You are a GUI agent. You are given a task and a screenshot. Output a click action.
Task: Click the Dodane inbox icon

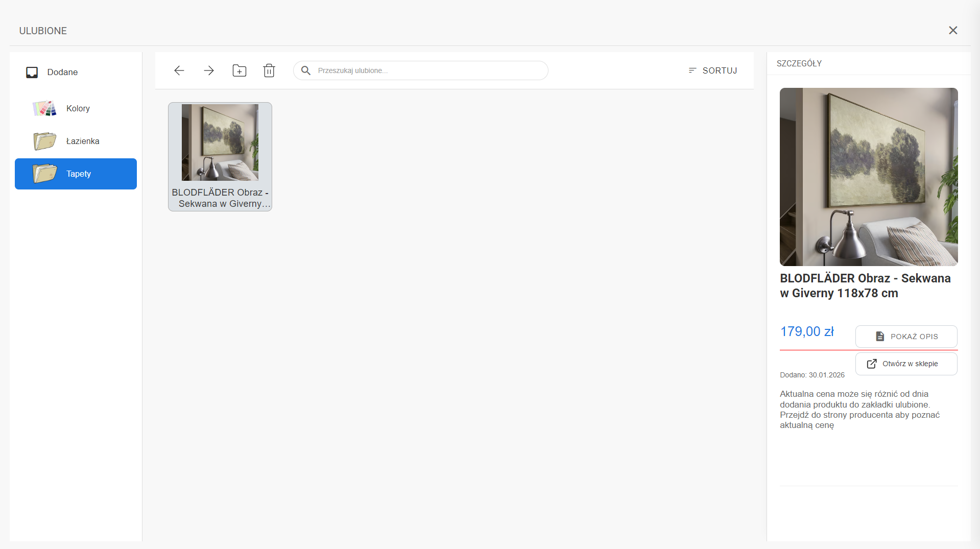(32, 73)
